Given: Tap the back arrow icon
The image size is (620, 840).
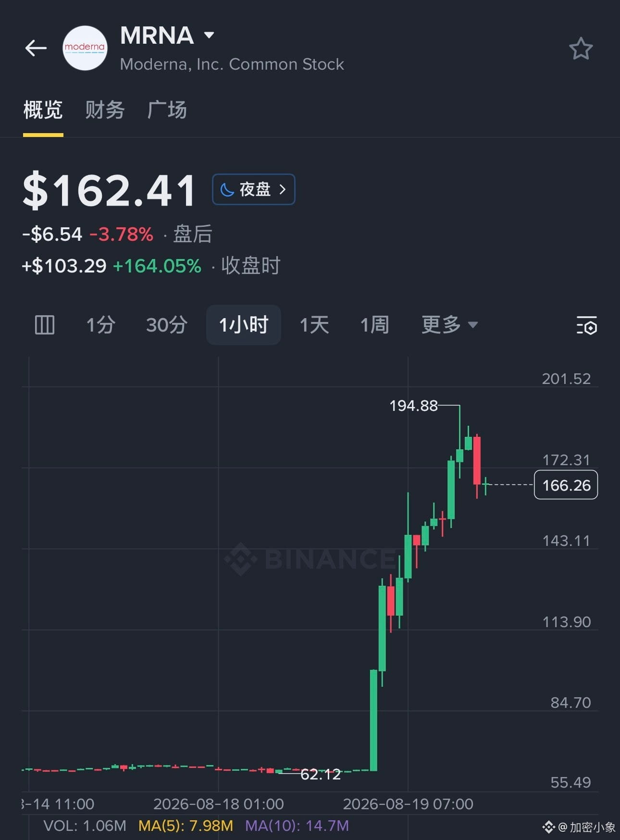Looking at the screenshot, I should [x=36, y=48].
